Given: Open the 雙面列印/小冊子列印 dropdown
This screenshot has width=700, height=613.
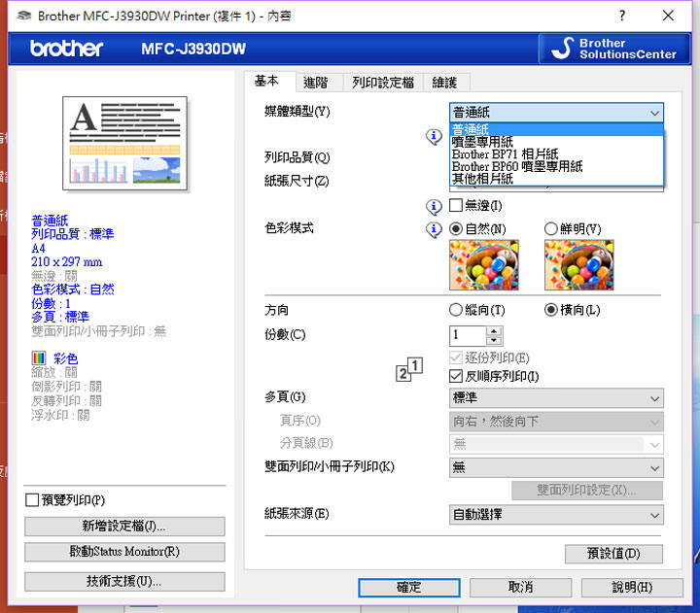Looking at the screenshot, I should pyautogui.click(x=556, y=468).
